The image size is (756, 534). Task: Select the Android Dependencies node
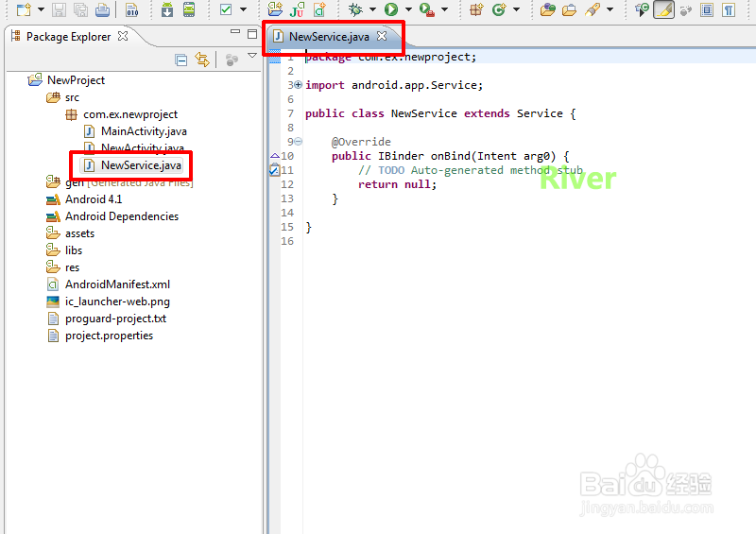coord(122,216)
